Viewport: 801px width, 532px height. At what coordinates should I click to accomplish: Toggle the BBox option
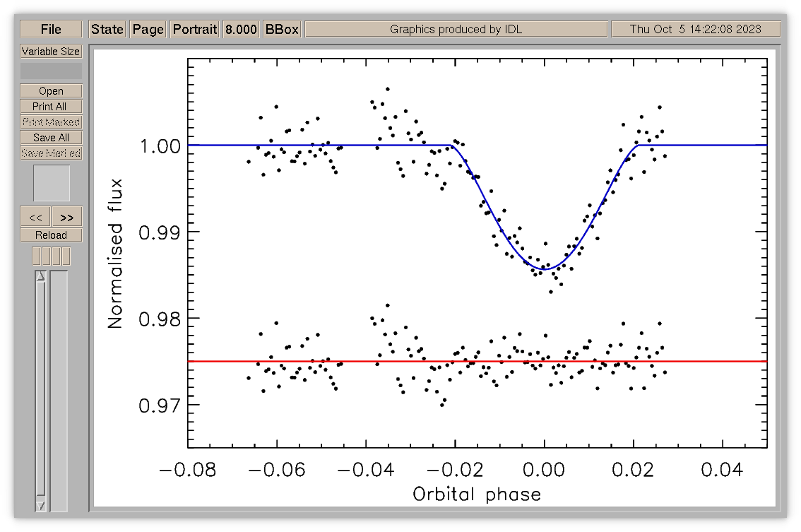pyautogui.click(x=282, y=29)
